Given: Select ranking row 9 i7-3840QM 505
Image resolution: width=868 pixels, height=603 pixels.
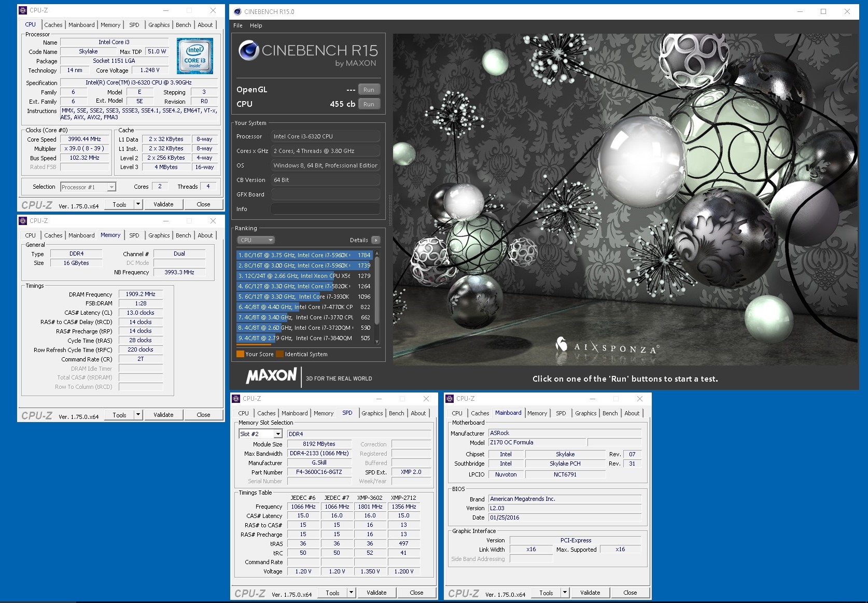Looking at the screenshot, I should tap(304, 338).
